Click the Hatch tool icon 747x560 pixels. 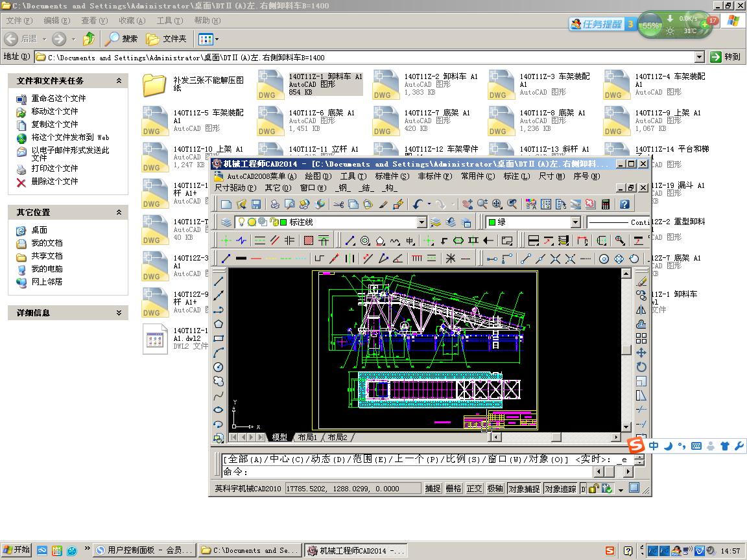click(309, 240)
